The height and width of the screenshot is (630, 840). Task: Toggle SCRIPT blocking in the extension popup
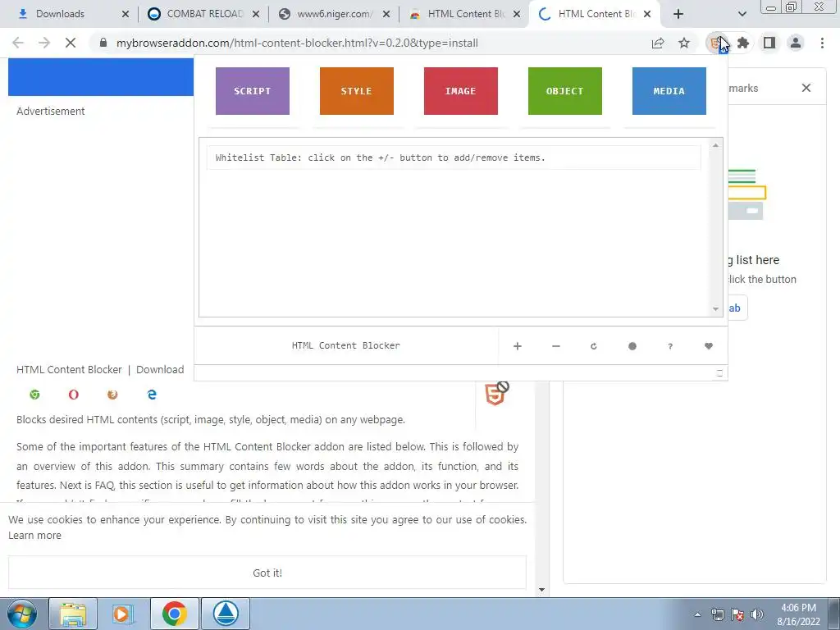pyautogui.click(x=253, y=91)
